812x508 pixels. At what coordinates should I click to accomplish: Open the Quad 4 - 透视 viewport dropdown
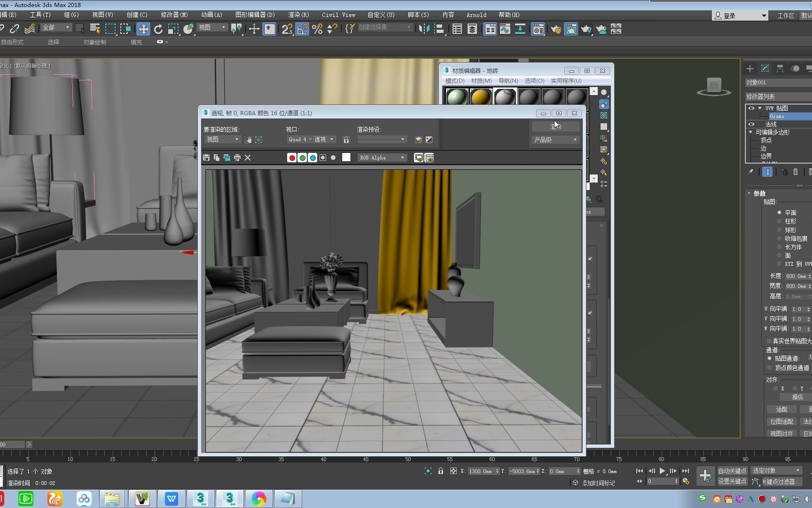(x=311, y=139)
